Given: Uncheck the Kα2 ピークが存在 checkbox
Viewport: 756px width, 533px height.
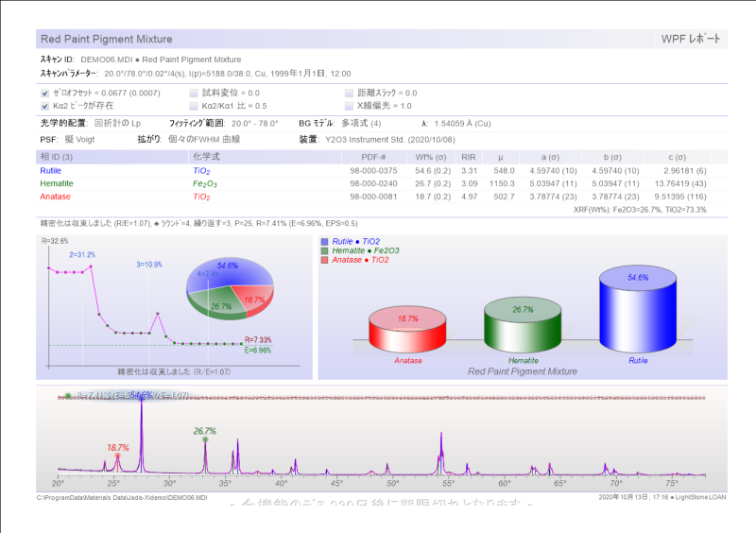Looking at the screenshot, I should (x=44, y=106).
